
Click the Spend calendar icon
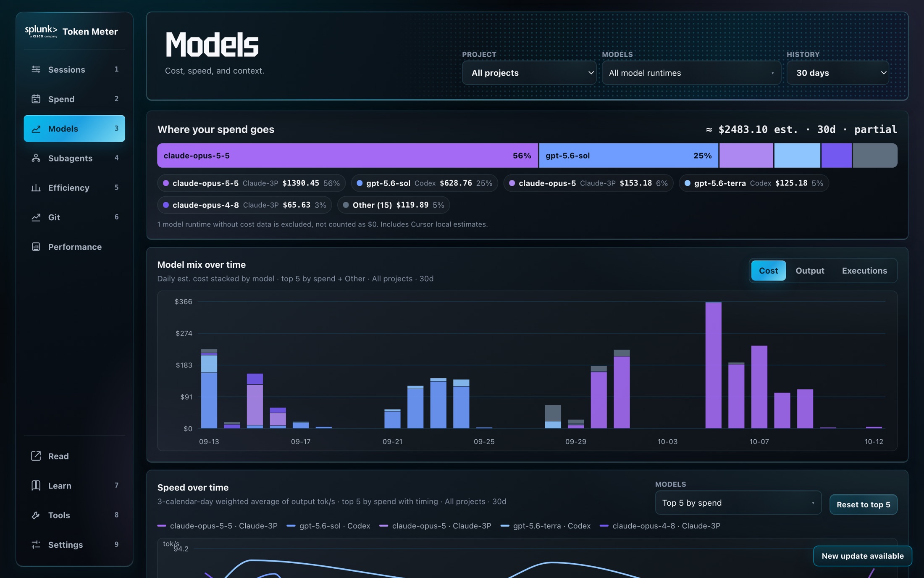[x=36, y=99]
